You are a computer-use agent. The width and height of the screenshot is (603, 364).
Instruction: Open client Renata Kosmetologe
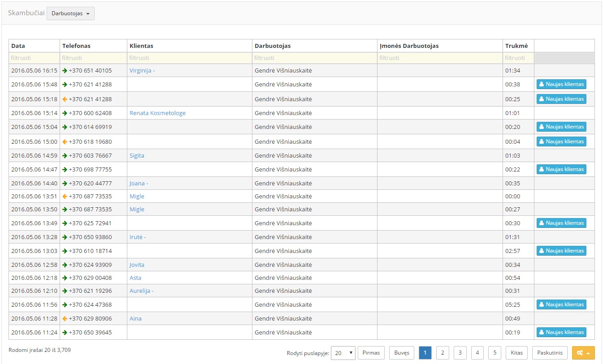(x=158, y=113)
